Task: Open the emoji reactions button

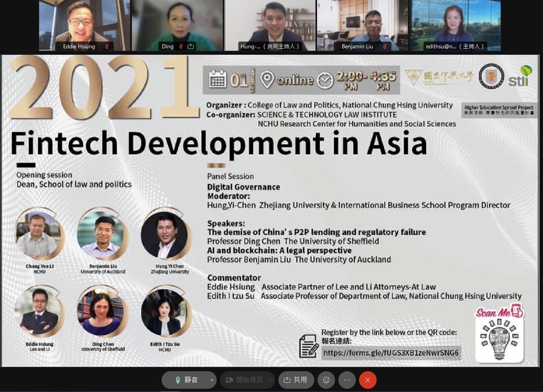Action: point(326,380)
